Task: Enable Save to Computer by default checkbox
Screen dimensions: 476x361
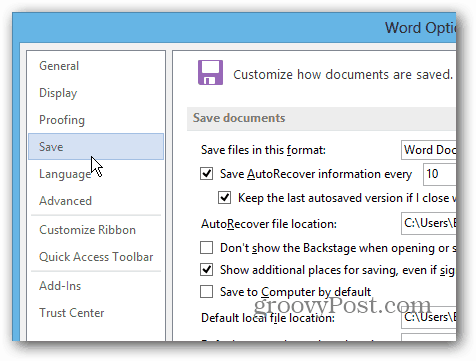Action: 207,291
